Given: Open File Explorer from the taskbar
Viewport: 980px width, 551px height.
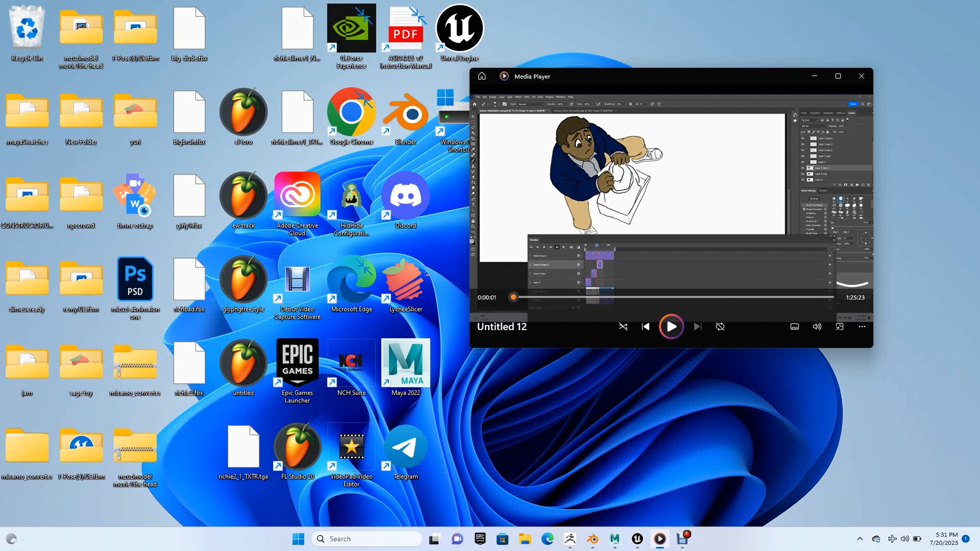Looking at the screenshot, I should (x=525, y=539).
